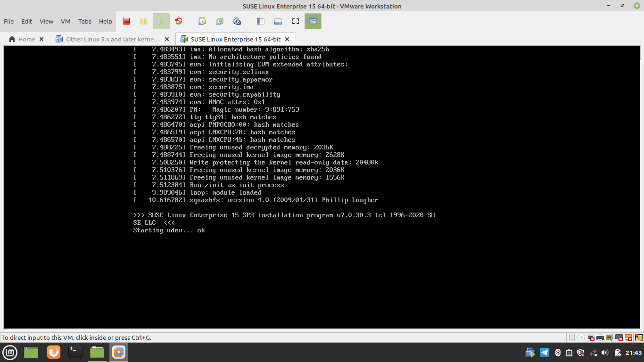This screenshot has height=362, width=644.
Task: Open Bluetooth tray applet
Action: [557, 353]
